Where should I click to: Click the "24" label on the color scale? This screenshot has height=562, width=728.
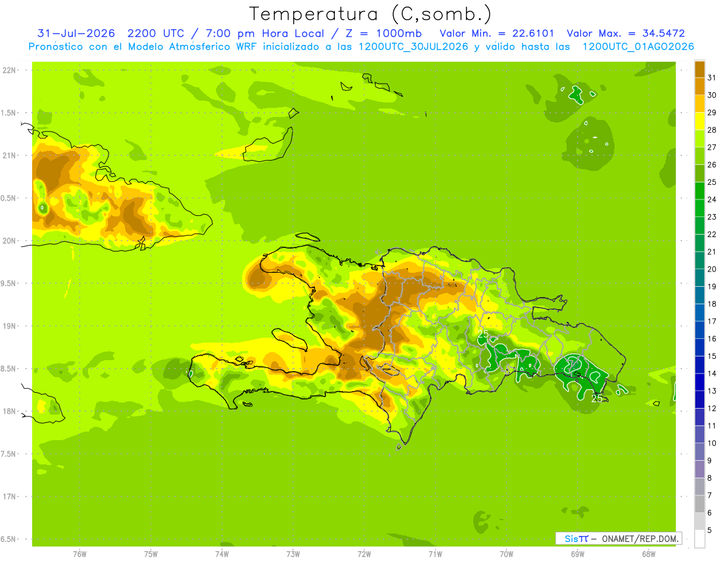(x=712, y=199)
